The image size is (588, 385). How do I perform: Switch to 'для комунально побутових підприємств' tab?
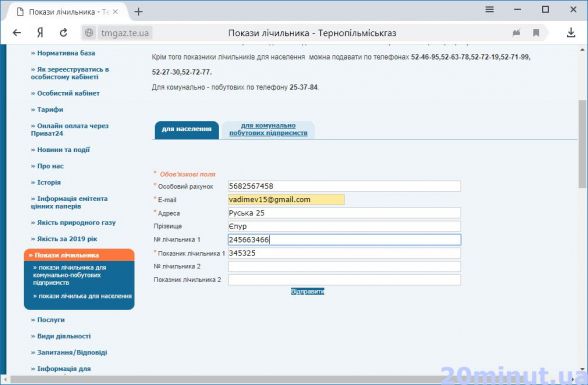click(268, 130)
